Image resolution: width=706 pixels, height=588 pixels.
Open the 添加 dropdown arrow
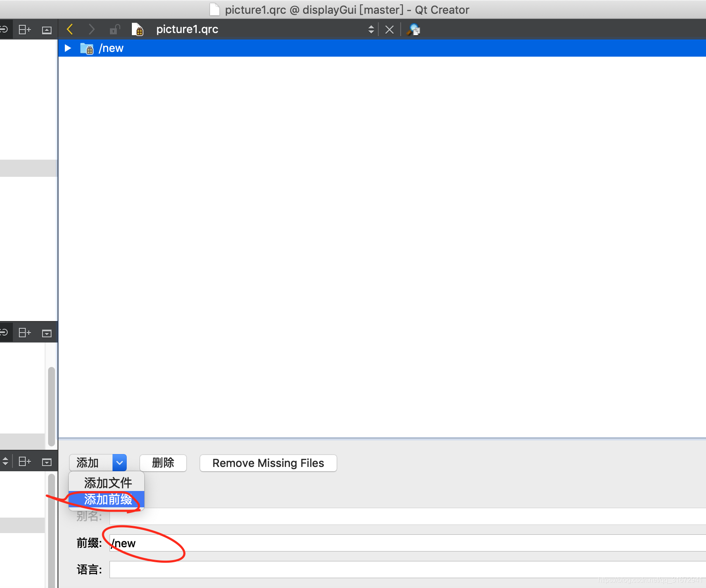[x=119, y=463]
